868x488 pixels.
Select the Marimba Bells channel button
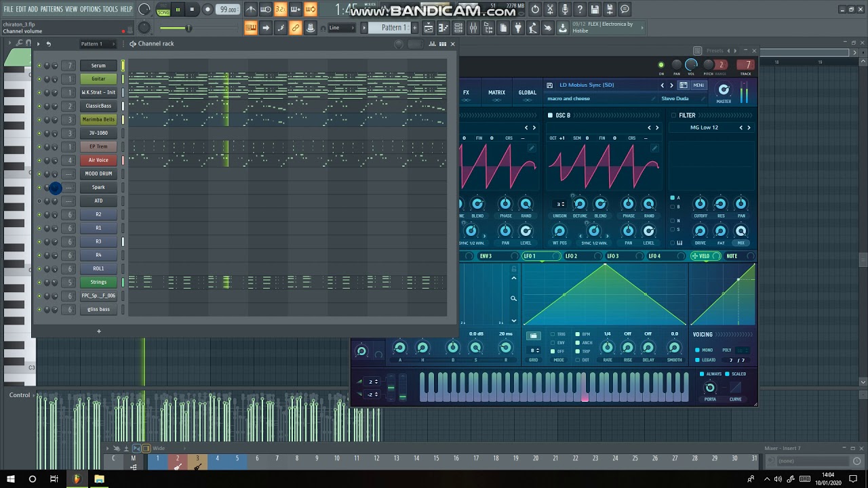tap(98, 119)
